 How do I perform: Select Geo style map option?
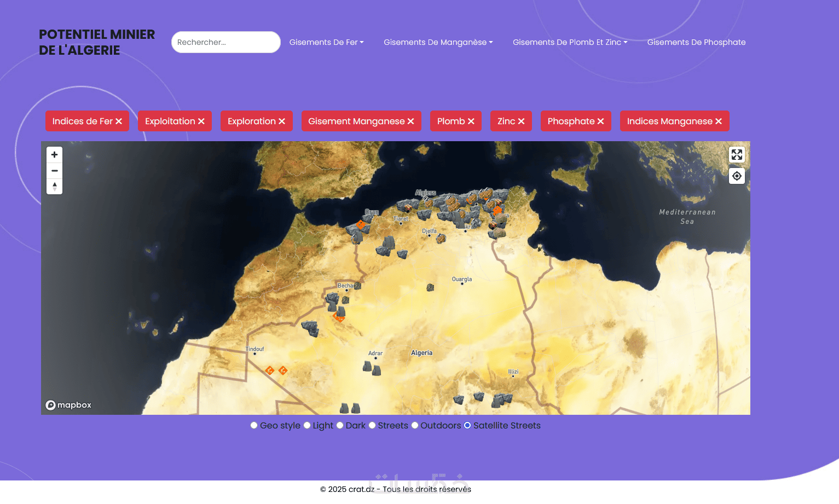254,425
